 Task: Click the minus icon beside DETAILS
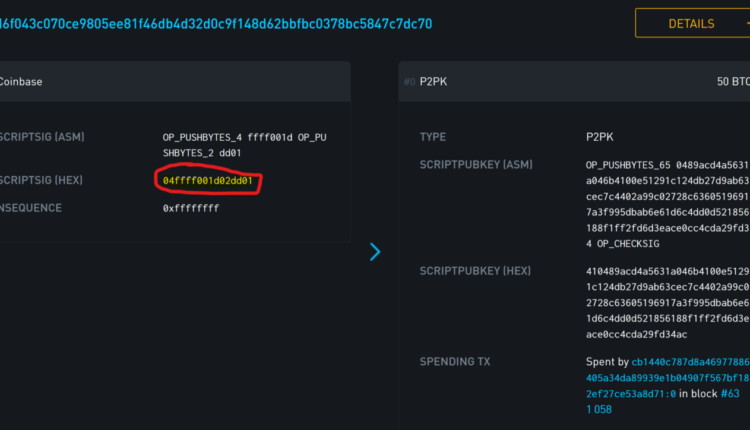[x=745, y=23]
